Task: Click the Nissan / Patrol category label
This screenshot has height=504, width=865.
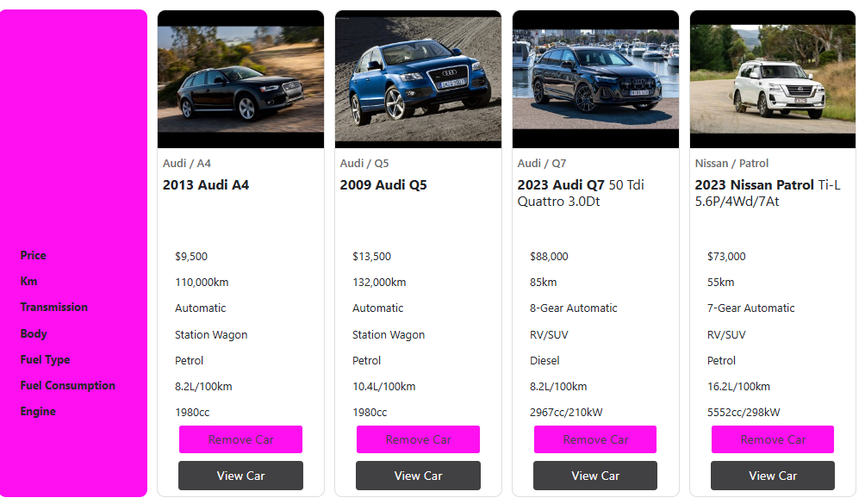Action: tap(731, 164)
